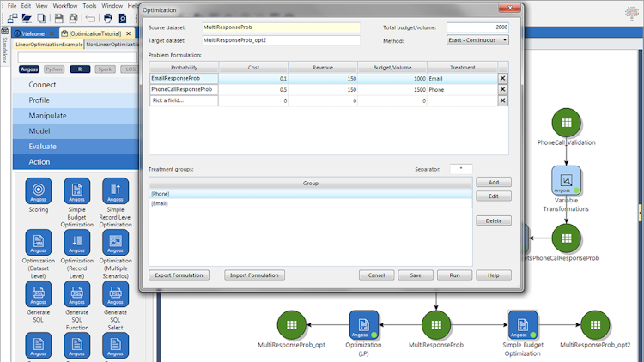Select the Optimization (Multiple Scenarios) icon
Screen dimensions: 644x362
(x=115, y=242)
